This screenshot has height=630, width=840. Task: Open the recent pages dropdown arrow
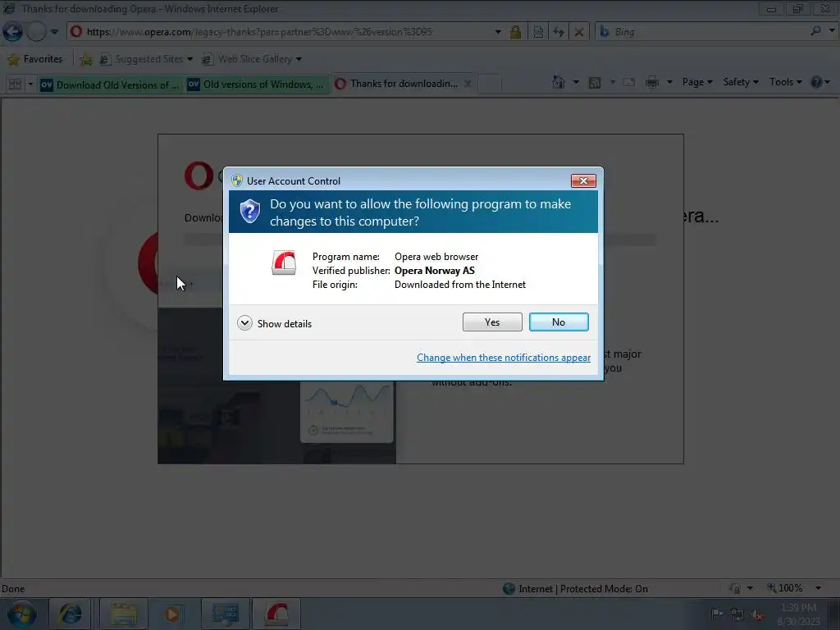click(55, 32)
